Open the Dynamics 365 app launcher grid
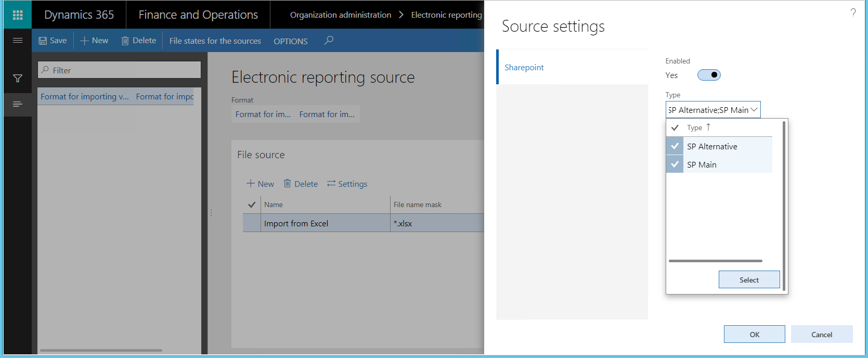868x358 pixels. click(x=18, y=15)
